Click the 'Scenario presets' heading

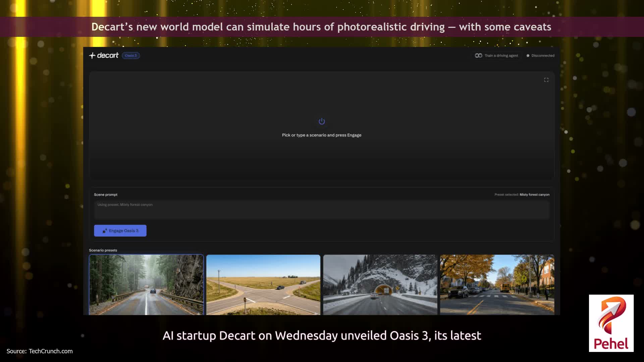103,250
